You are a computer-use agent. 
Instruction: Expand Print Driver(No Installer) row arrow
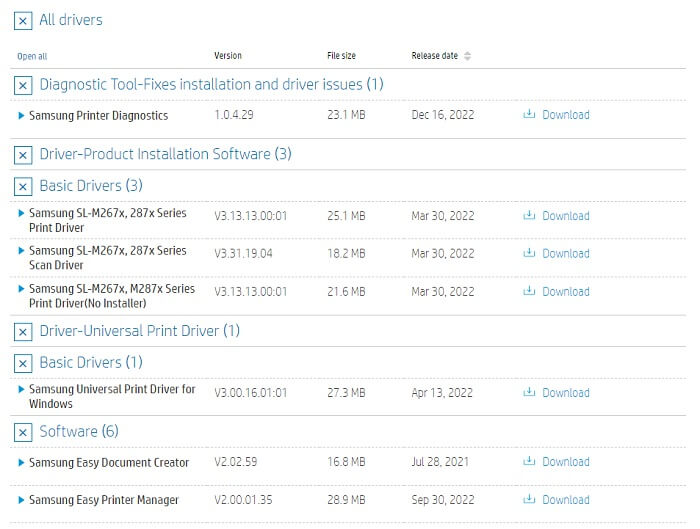point(21,289)
